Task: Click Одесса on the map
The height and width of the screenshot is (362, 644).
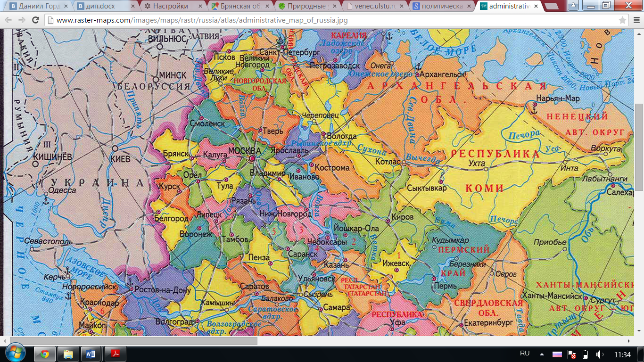Action: tap(62, 190)
